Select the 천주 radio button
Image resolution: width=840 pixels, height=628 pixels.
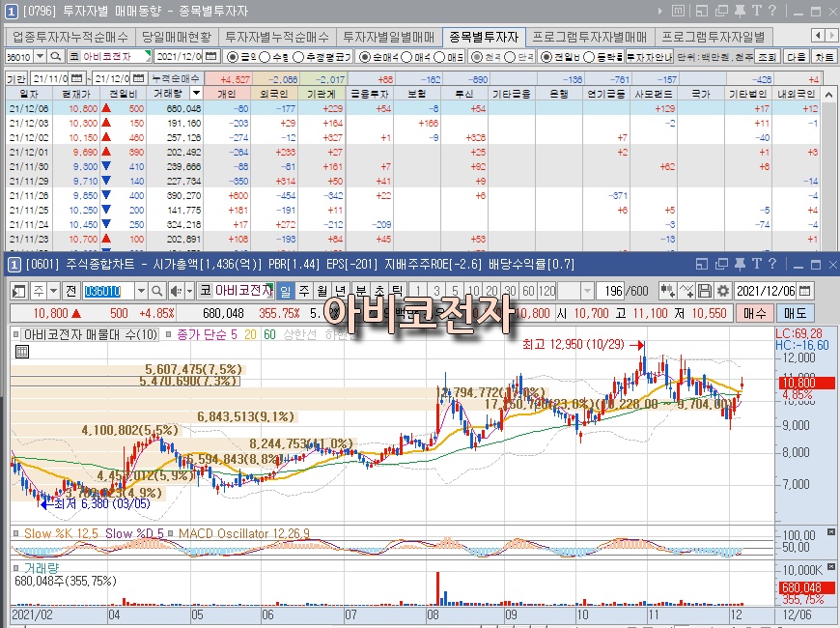pyautogui.click(x=476, y=56)
